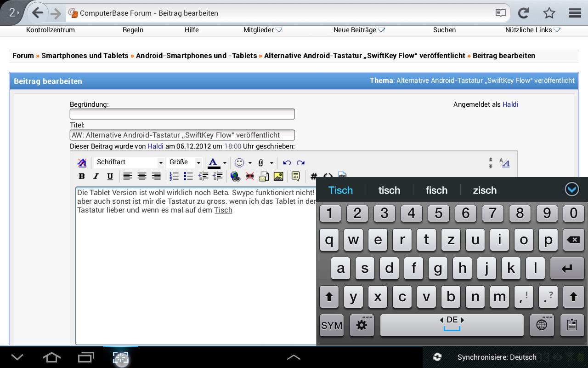Increase text indent
The width and height of the screenshot is (588, 368).
point(218,176)
